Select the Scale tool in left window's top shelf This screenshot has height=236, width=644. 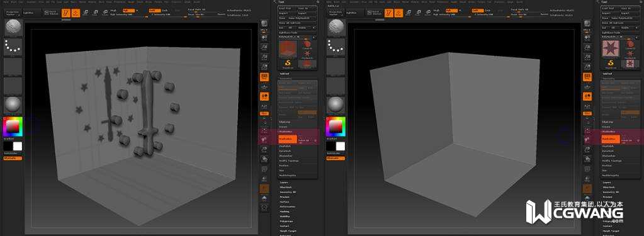(94, 13)
